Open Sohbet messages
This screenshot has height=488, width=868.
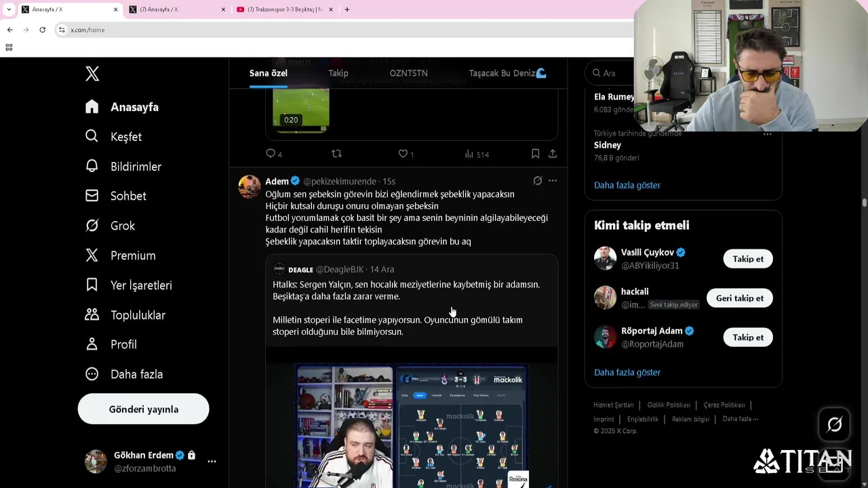115,196
